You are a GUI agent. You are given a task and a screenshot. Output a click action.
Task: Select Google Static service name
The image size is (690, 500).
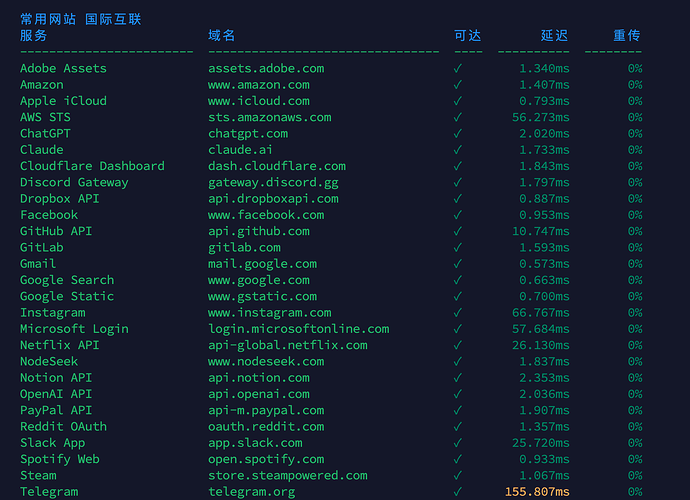pyautogui.click(x=67, y=297)
